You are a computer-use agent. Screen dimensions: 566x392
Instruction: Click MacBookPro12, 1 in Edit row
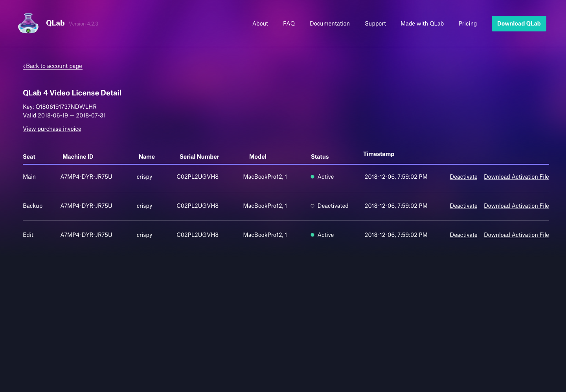tap(265, 235)
